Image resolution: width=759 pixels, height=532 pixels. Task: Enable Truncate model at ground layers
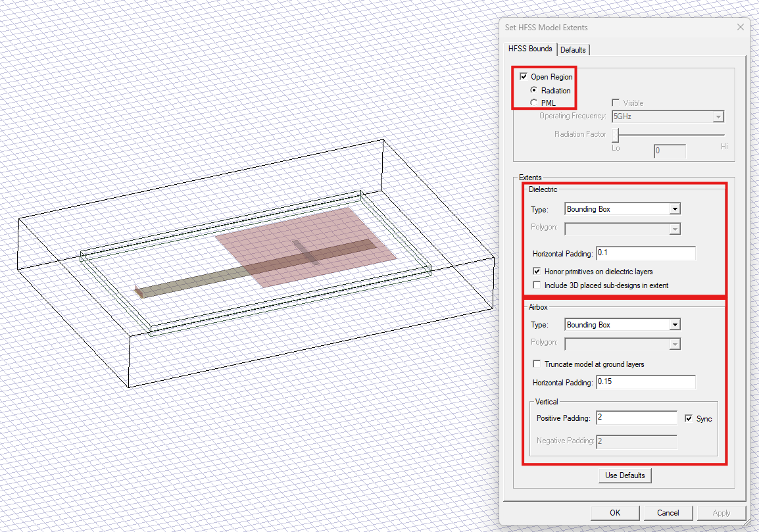[x=537, y=364]
